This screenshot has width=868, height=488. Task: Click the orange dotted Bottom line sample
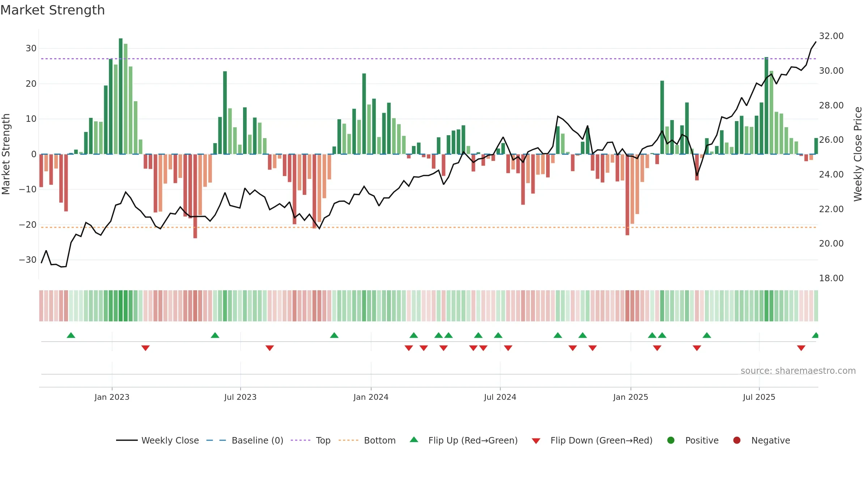pos(348,440)
